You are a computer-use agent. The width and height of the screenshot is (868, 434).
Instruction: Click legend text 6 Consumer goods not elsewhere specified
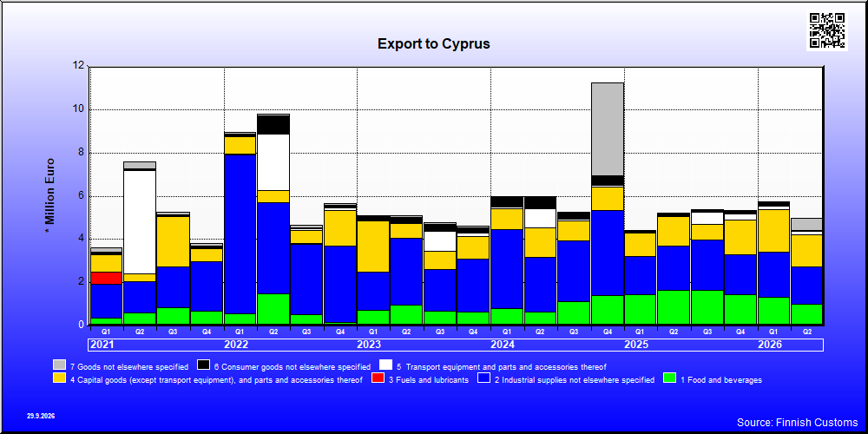click(293, 366)
